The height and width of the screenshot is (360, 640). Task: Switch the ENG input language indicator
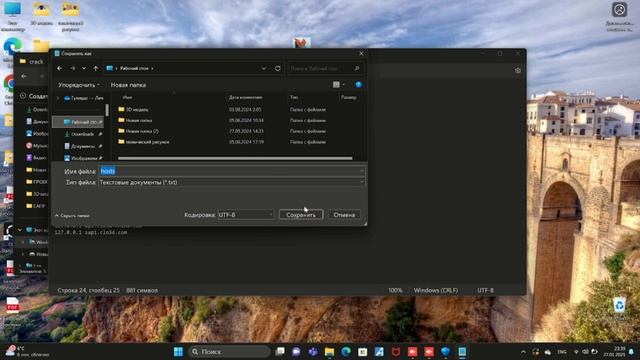point(562,352)
